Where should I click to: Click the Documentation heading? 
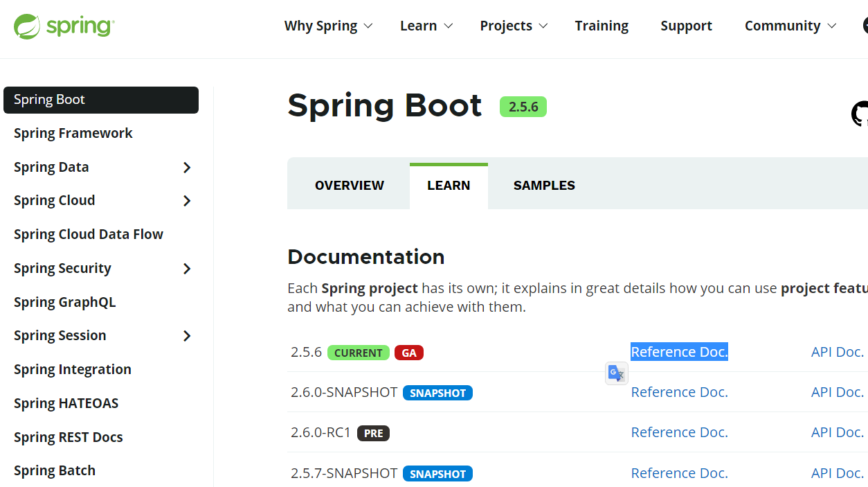(x=365, y=257)
